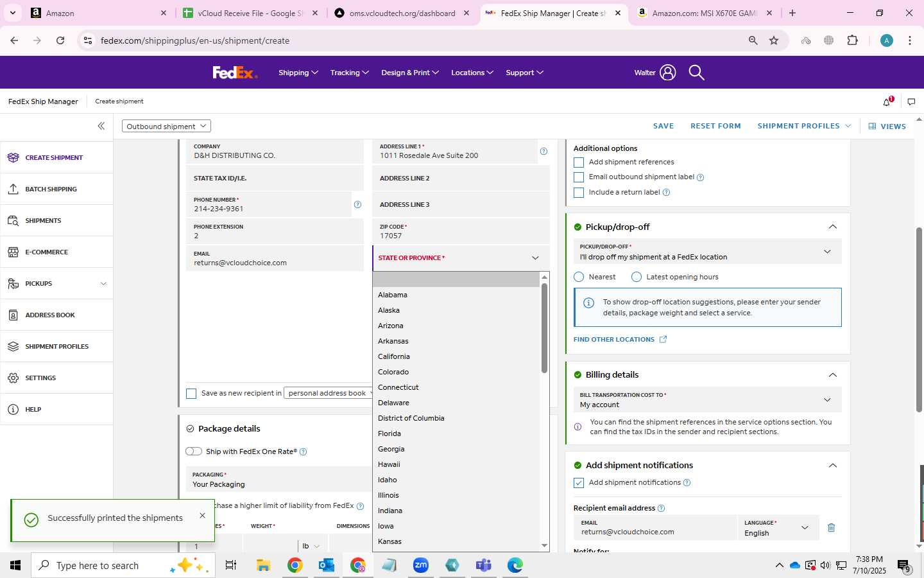This screenshot has width=924, height=578.
Task: Open Zoom from the taskbar
Action: 421,565
